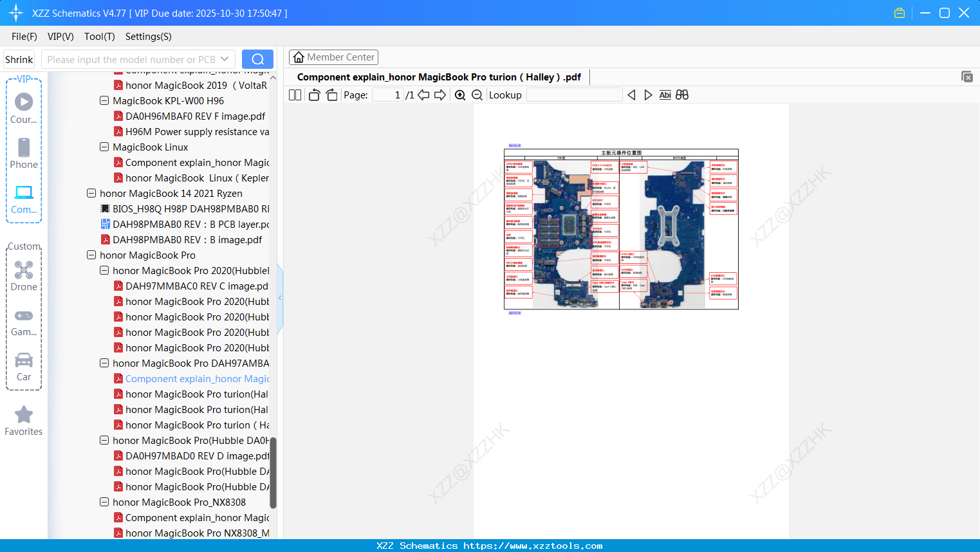Open the Settings(S) menu
980x552 pixels.
pos(149,37)
